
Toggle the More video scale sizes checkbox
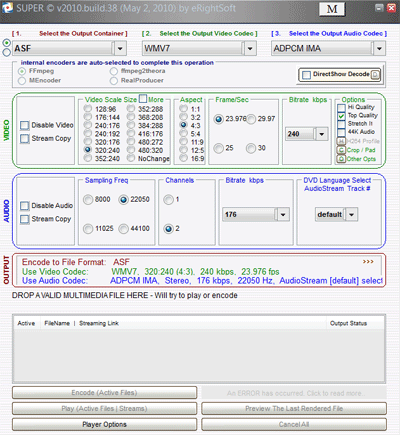pos(143,99)
